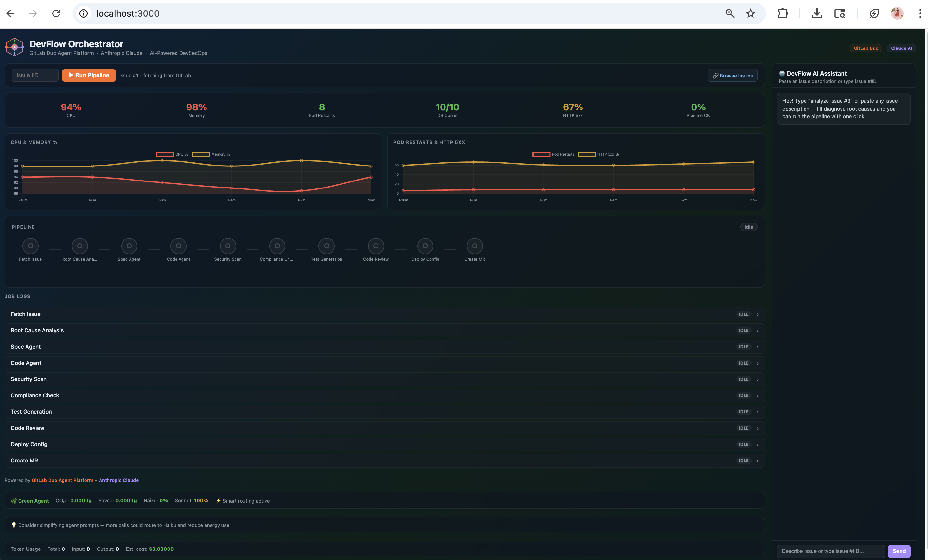The width and height of the screenshot is (928, 560).
Task: Open browser downloads icon
Action: tap(817, 13)
